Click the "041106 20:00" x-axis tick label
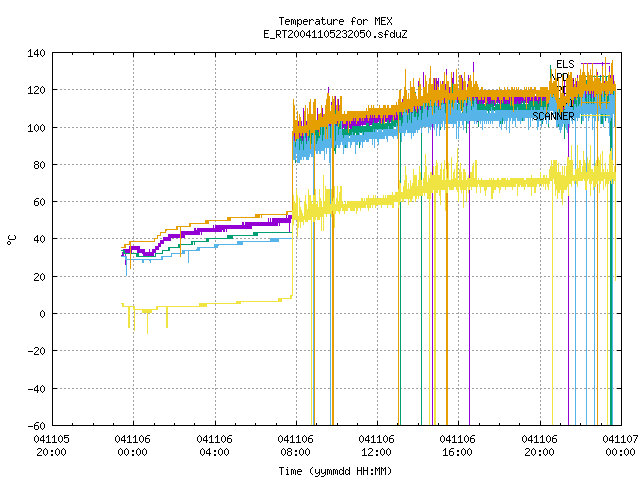The height and width of the screenshot is (480, 640). (539, 446)
